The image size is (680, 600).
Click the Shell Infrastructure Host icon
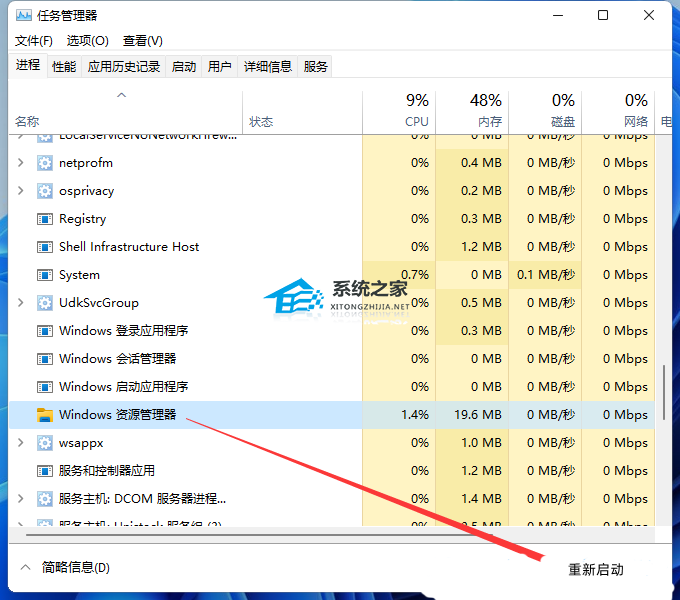[45, 247]
